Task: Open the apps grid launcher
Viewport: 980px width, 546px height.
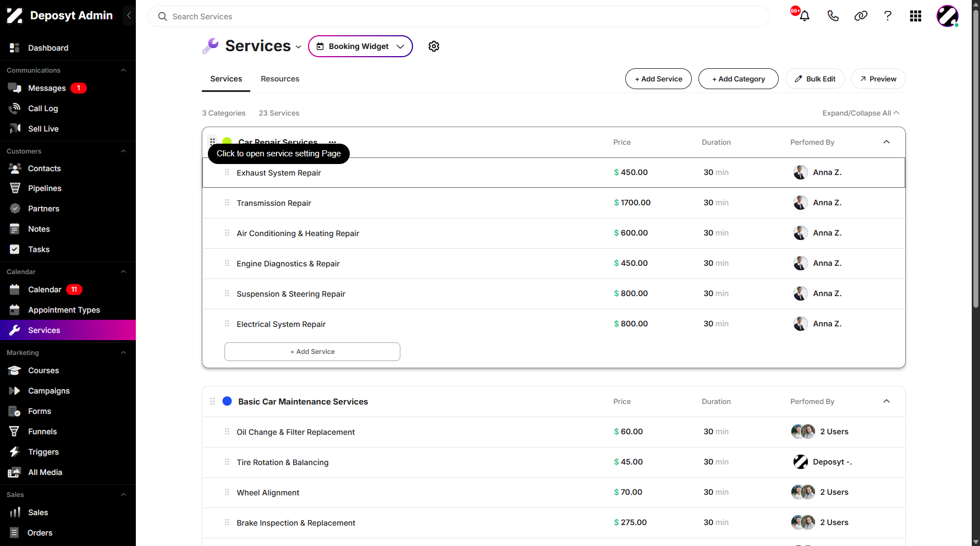Action: coord(916,16)
